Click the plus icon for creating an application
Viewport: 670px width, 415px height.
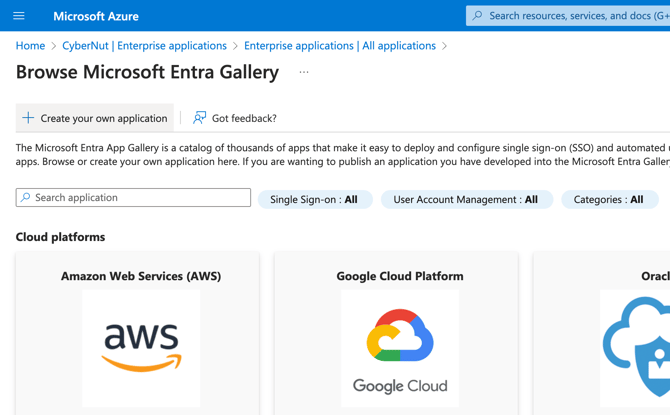pos(28,118)
